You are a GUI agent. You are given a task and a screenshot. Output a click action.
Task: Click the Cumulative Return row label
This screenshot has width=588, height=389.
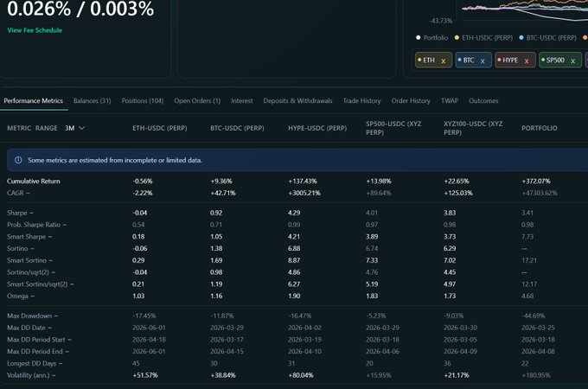click(34, 181)
